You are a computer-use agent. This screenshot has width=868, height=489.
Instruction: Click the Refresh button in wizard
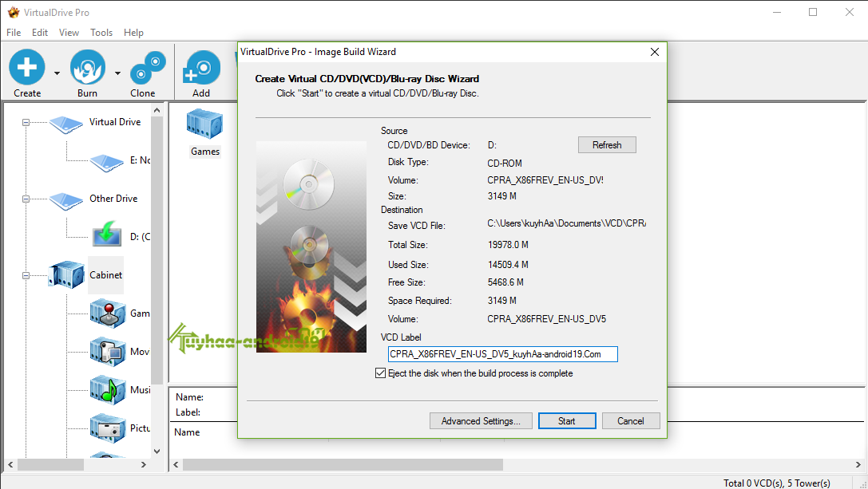(x=607, y=145)
